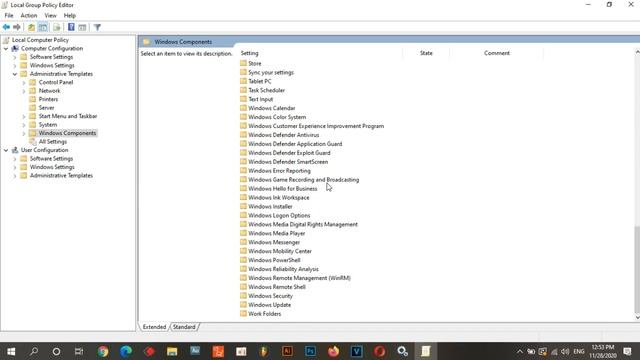Open the View menu

(51, 16)
